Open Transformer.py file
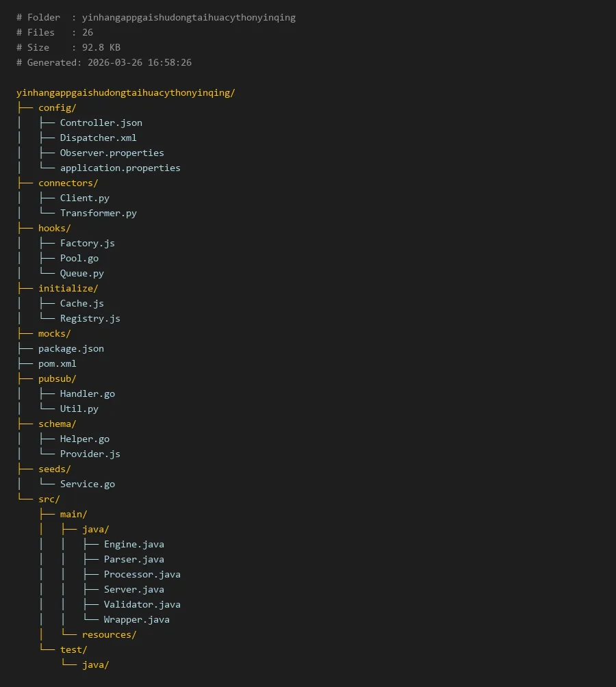The height and width of the screenshot is (687, 616). pos(98,213)
